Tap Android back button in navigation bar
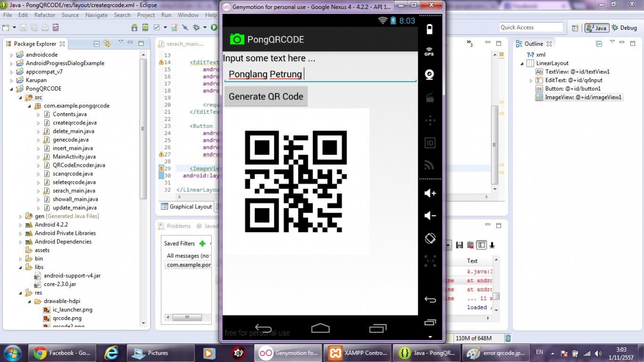Screen dimensions: 644x362 (x=263, y=328)
